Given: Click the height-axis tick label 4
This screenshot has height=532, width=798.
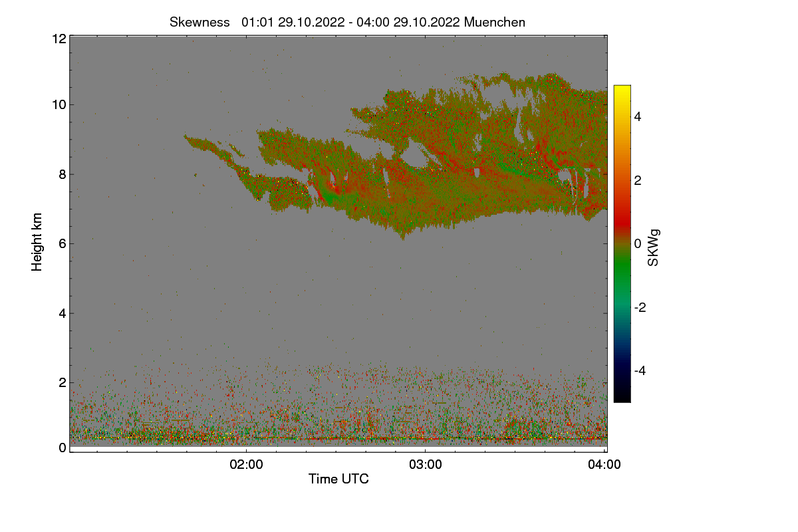Looking at the screenshot, I should [x=62, y=313].
